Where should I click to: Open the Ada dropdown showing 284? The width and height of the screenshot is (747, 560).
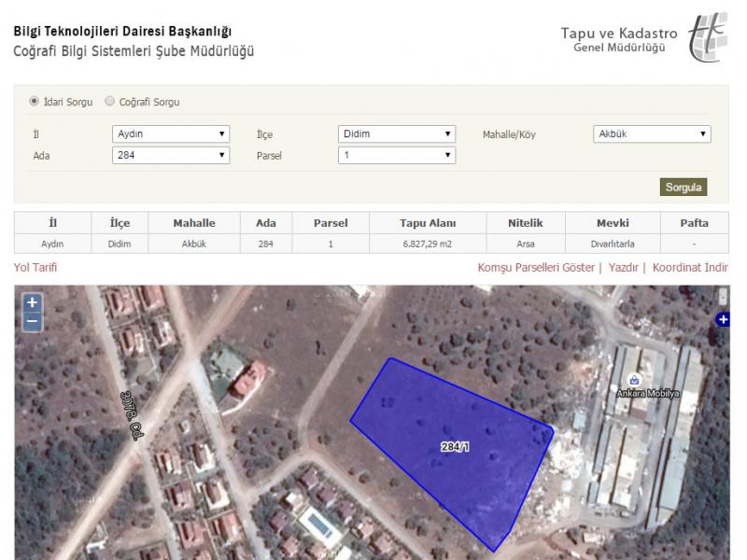(x=170, y=155)
